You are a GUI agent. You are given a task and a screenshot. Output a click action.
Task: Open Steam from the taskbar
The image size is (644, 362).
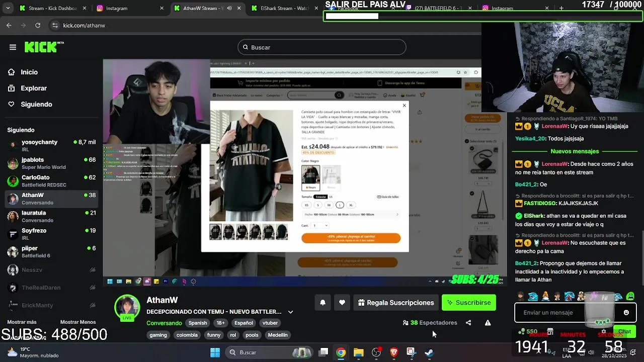coord(429,352)
